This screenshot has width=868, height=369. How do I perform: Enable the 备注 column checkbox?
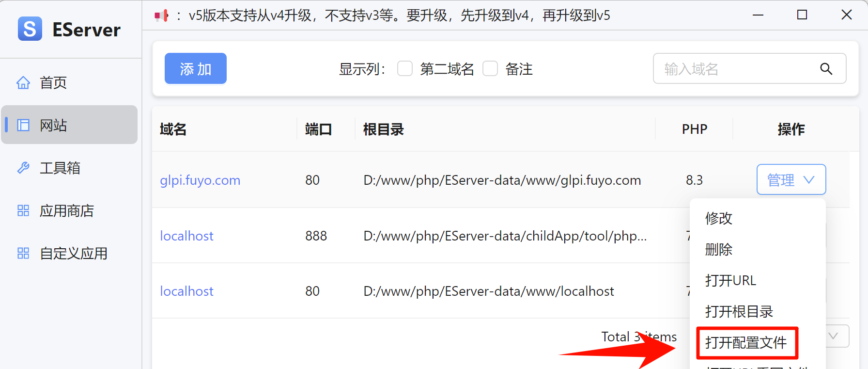490,69
